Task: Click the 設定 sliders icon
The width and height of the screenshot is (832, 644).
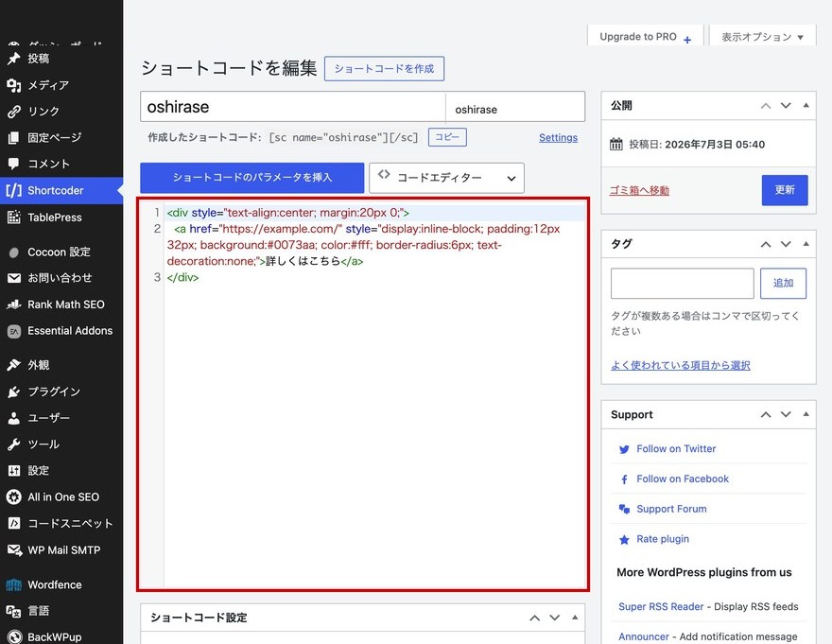Action: (x=14, y=470)
